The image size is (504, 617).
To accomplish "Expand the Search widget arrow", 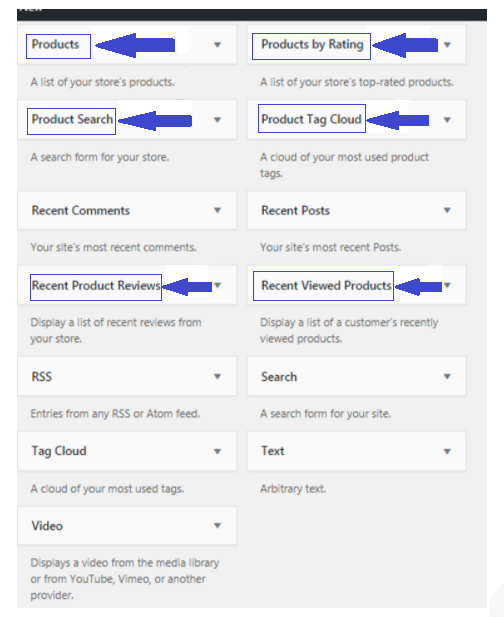I will 447,377.
